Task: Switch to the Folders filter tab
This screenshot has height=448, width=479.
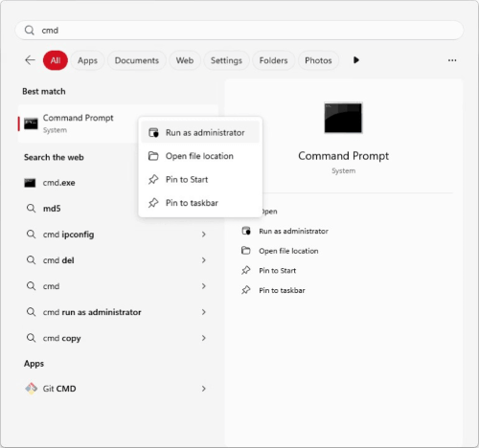Action: [x=273, y=60]
